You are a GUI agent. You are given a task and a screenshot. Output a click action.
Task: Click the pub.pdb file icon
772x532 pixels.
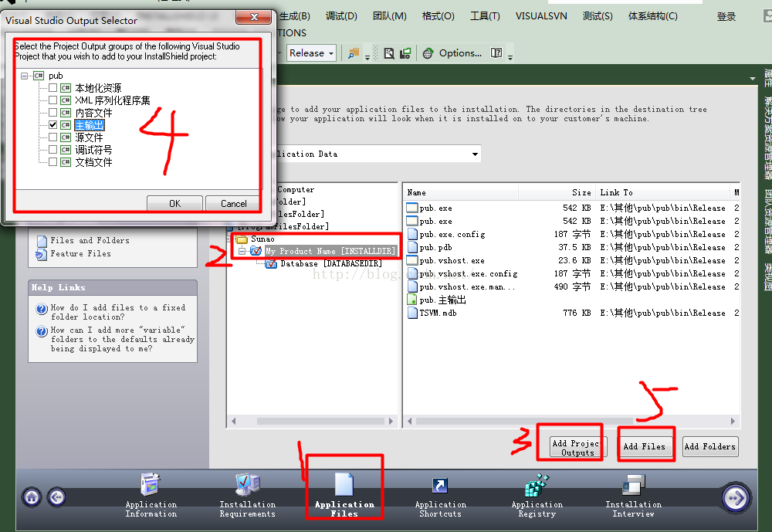[412, 247]
